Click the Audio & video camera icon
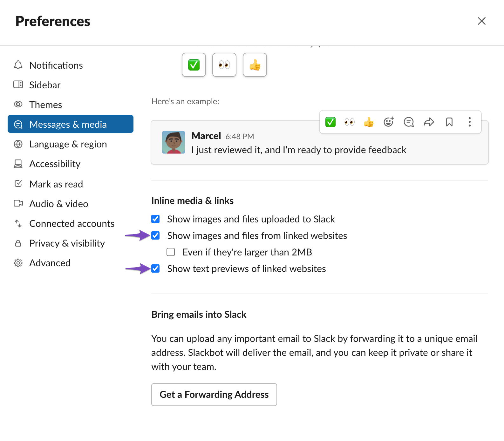This screenshot has width=504, height=441. 18,203
